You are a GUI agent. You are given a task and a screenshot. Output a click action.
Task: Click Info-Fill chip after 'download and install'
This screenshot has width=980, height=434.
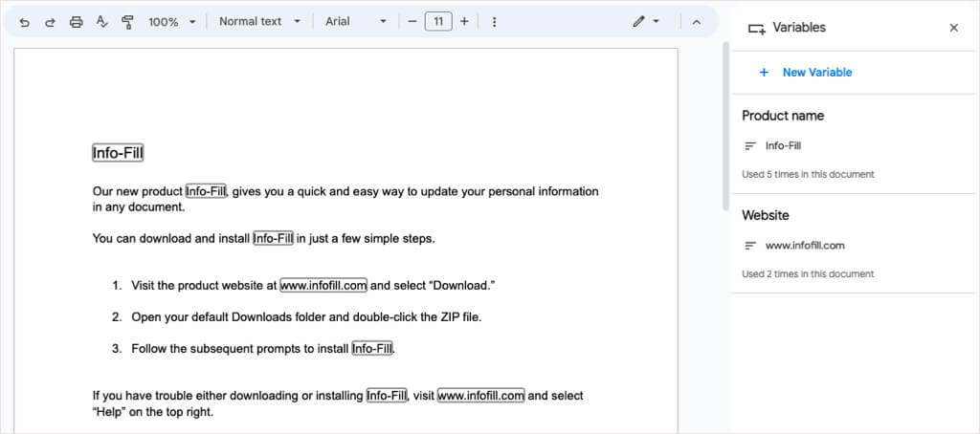[x=273, y=239]
